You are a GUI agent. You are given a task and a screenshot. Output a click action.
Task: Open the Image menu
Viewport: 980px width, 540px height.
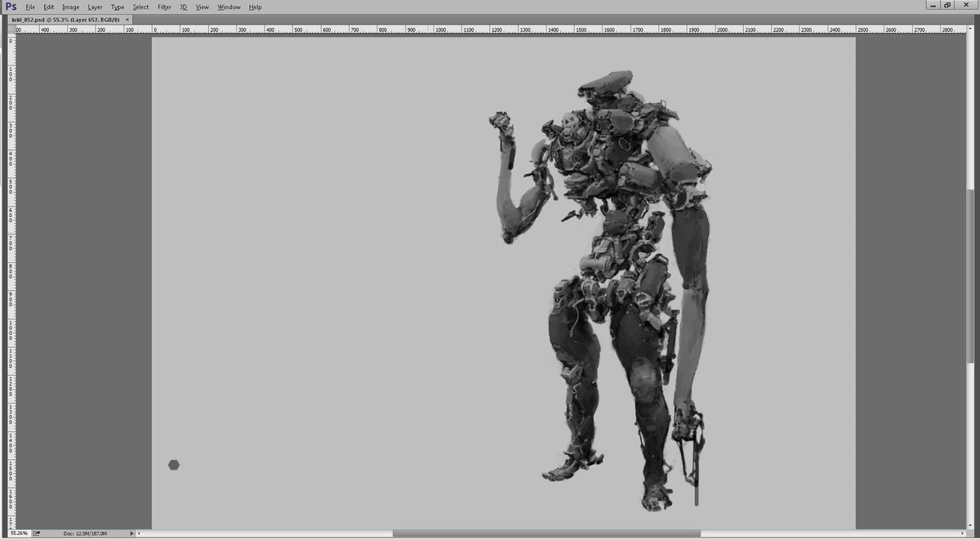coord(71,7)
